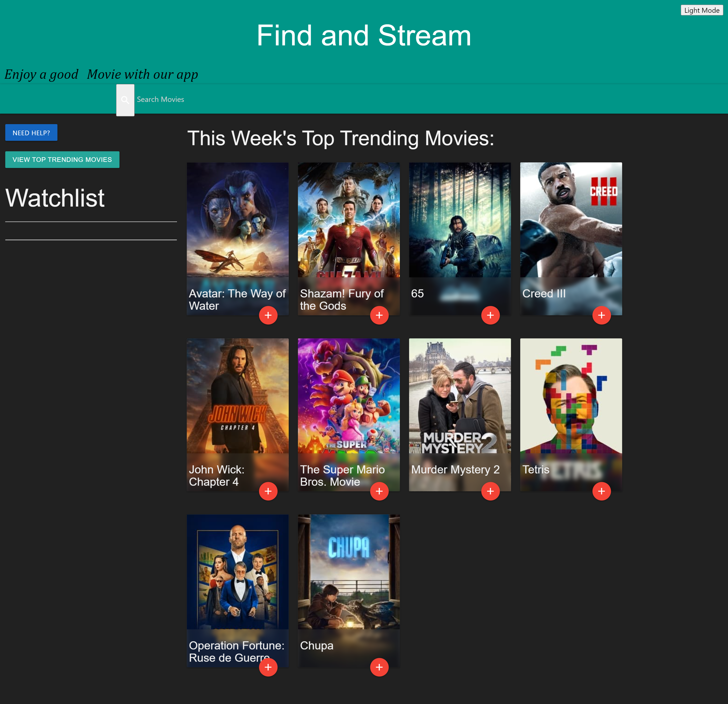Add John Wick: Chapter 4 via plus icon
This screenshot has width=728, height=704.
pos(268,491)
